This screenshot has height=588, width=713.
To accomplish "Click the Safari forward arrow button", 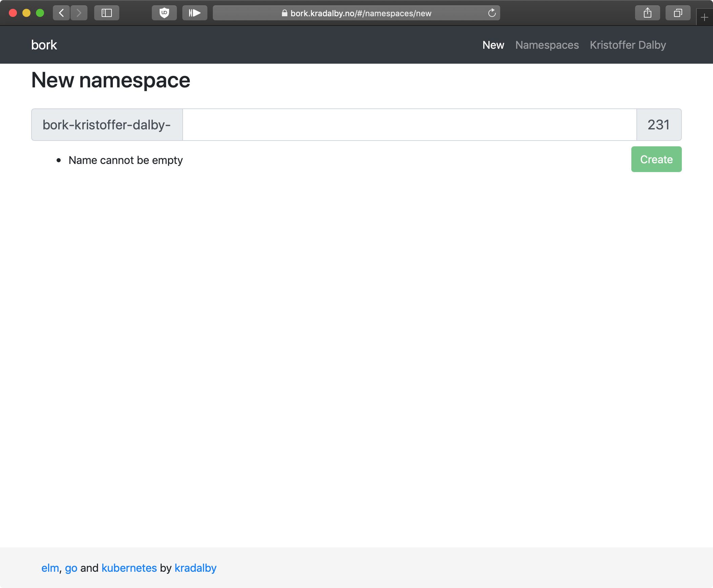I will point(79,13).
